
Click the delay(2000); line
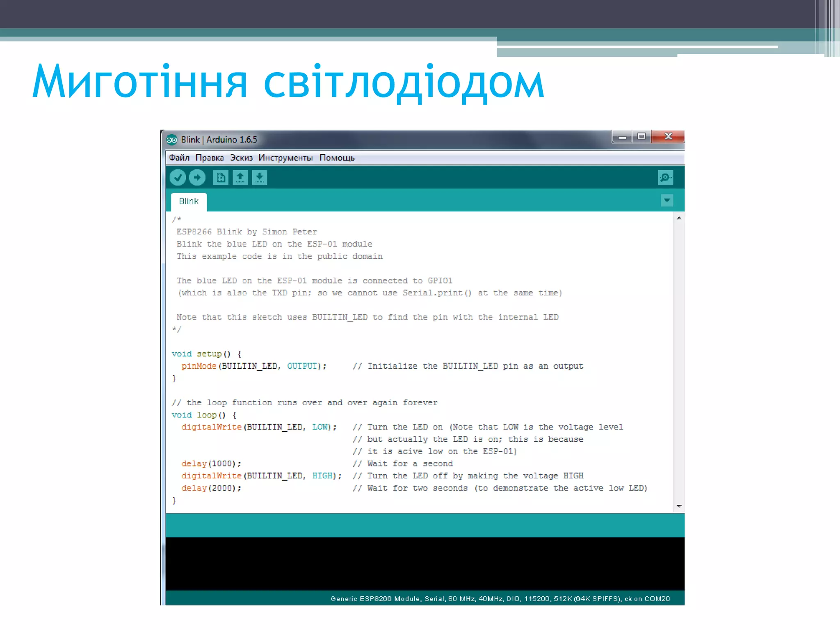tap(211, 488)
